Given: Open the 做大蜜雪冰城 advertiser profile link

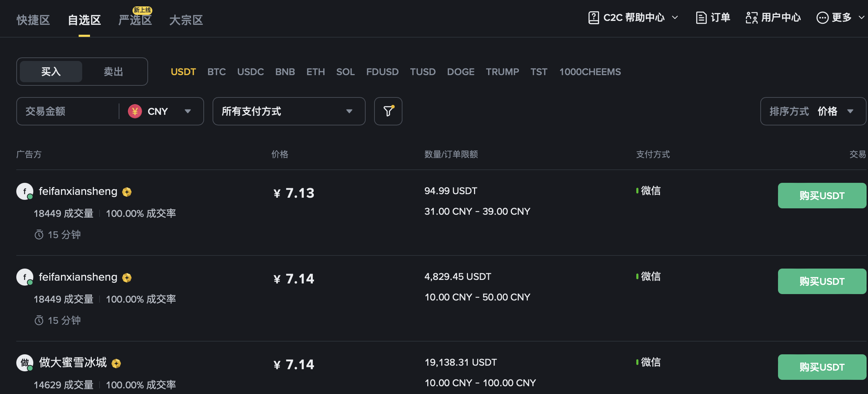Looking at the screenshot, I should tap(73, 362).
